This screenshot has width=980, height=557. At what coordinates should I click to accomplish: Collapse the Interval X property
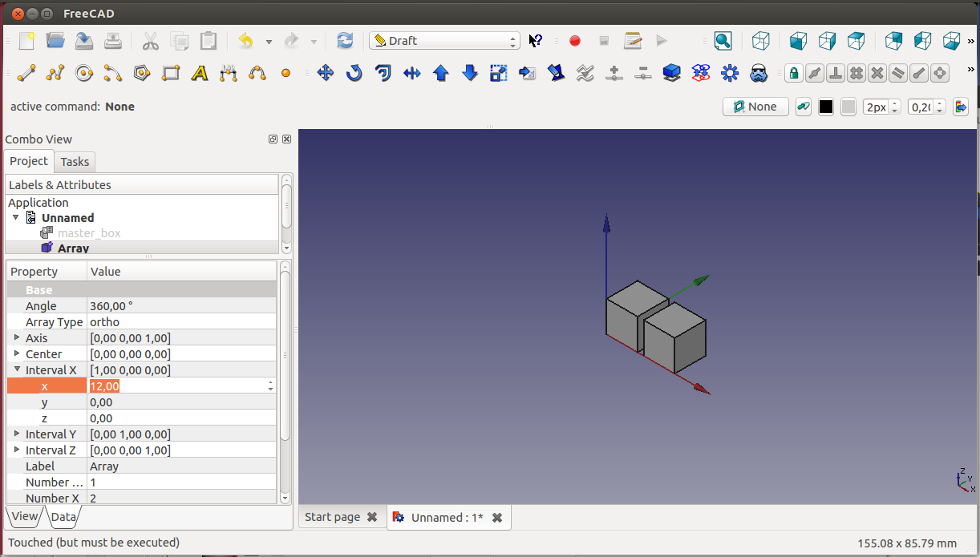pos(17,369)
